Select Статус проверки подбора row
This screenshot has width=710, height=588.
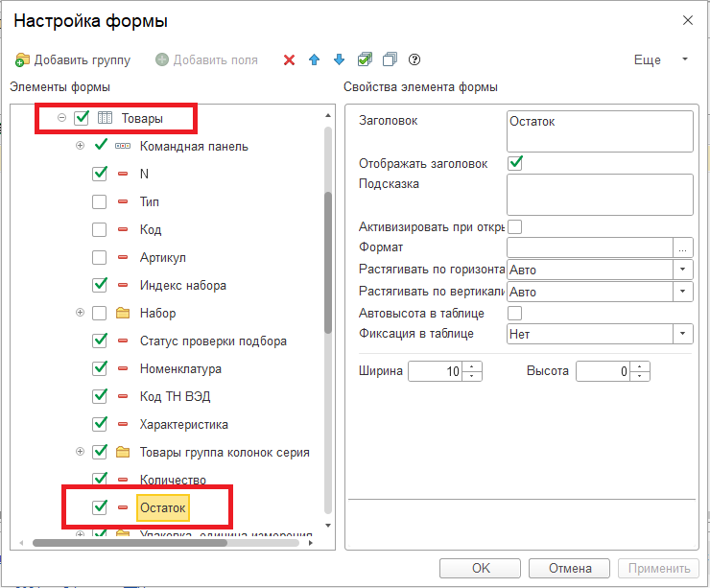pos(213,341)
